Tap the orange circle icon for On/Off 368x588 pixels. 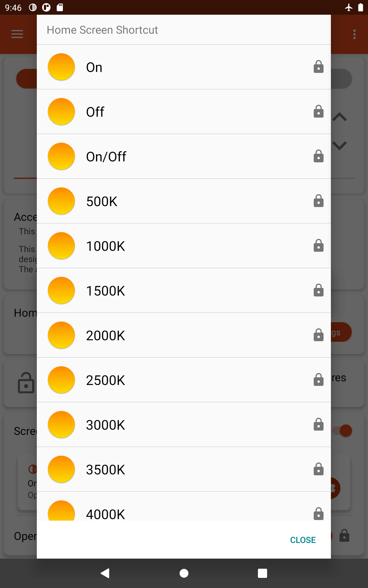(61, 156)
